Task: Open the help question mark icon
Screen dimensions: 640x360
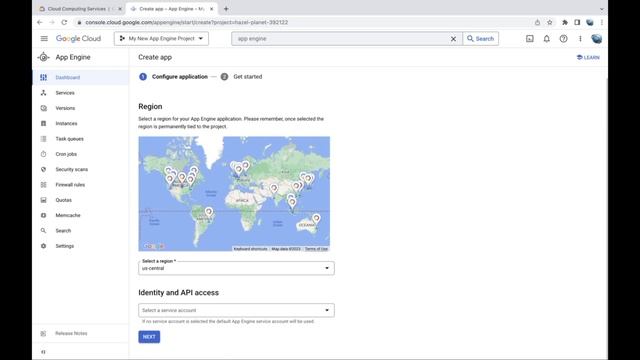Action: click(x=563, y=38)
